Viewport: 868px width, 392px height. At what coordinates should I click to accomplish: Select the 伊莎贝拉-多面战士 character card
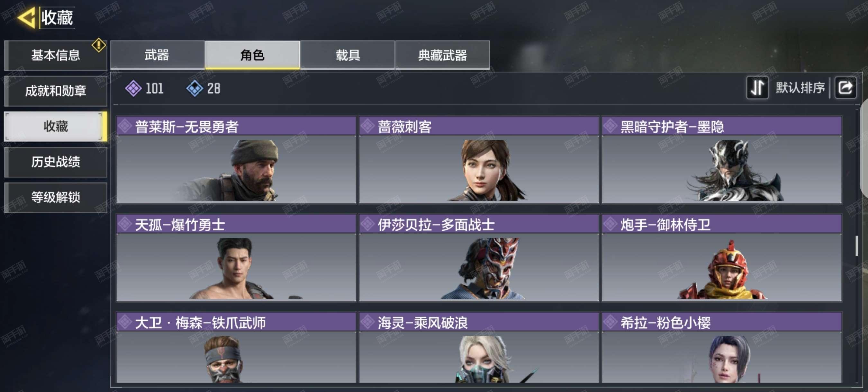(479, 258)
